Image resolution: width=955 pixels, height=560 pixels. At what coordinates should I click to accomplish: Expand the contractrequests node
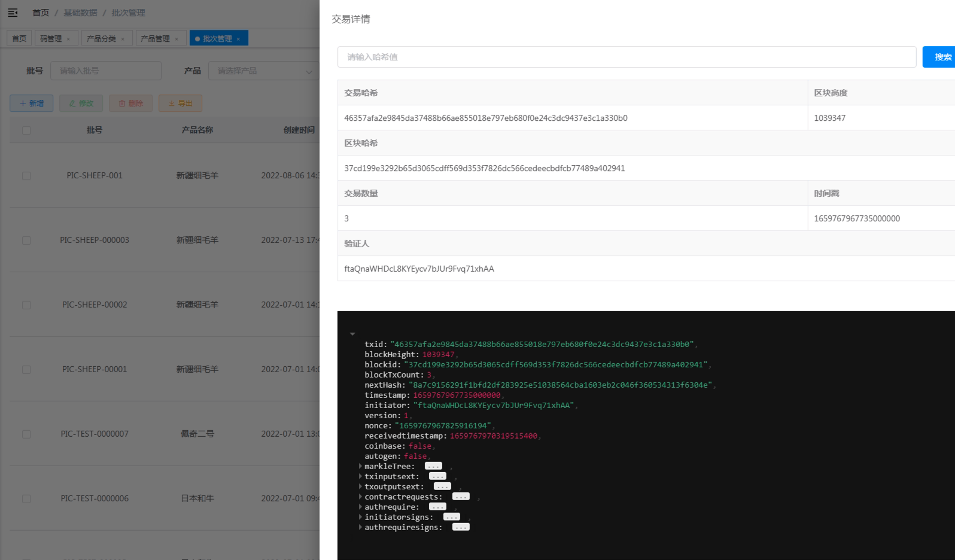[x=360, y=497]
